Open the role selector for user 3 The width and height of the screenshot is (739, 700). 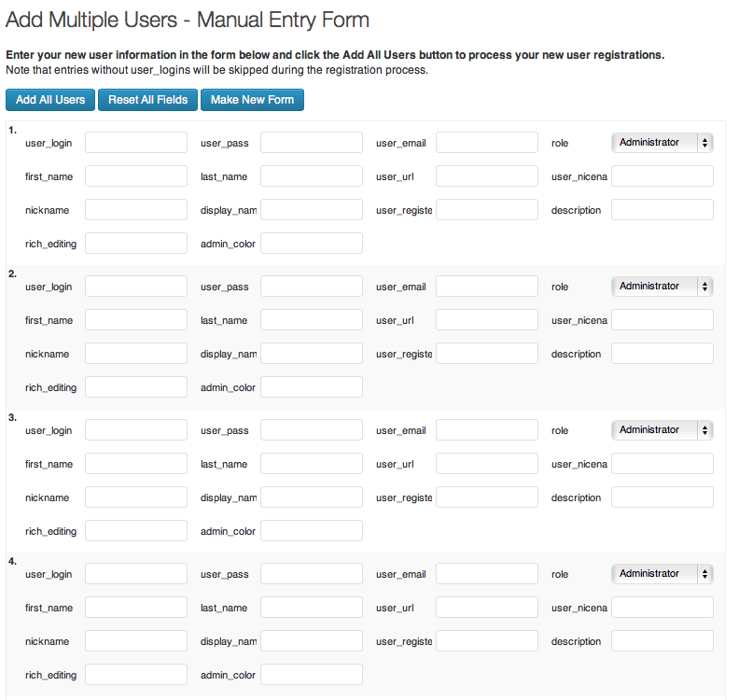pos(662,430)
